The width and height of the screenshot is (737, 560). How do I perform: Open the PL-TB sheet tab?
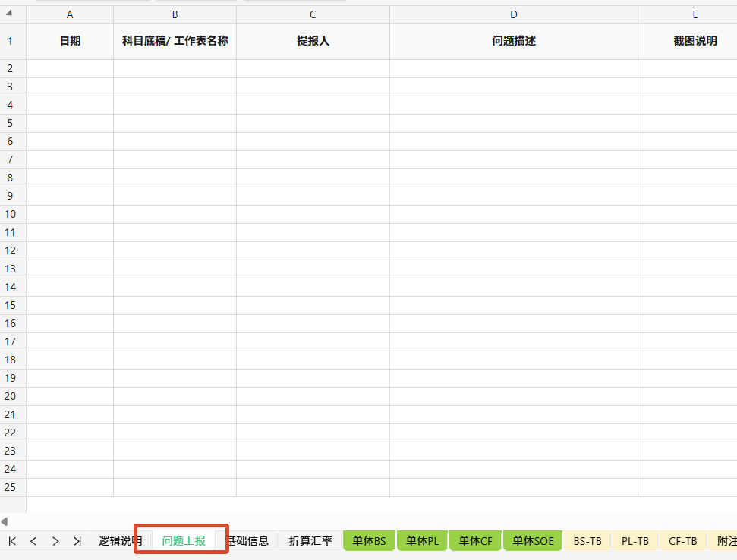tap(635, 541)
